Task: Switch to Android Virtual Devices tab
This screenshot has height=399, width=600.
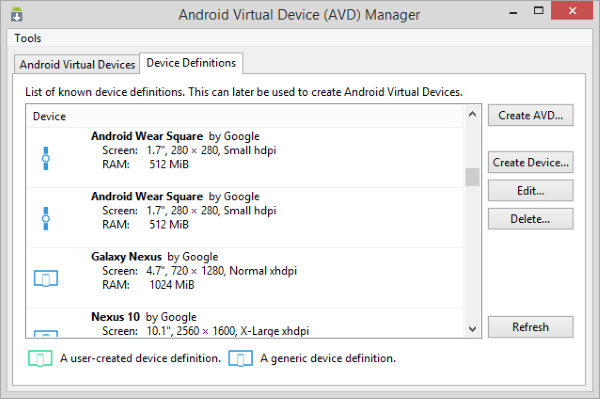Action: (x=77, y=64)
